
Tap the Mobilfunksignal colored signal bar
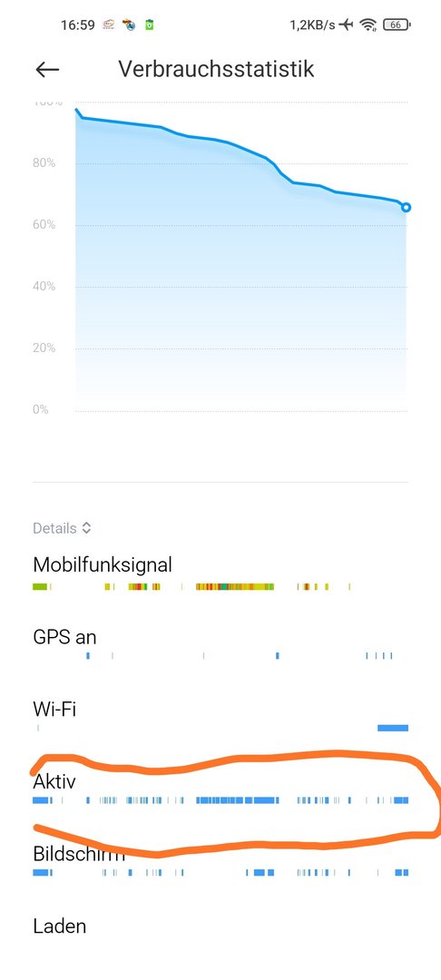coord(191,587)
